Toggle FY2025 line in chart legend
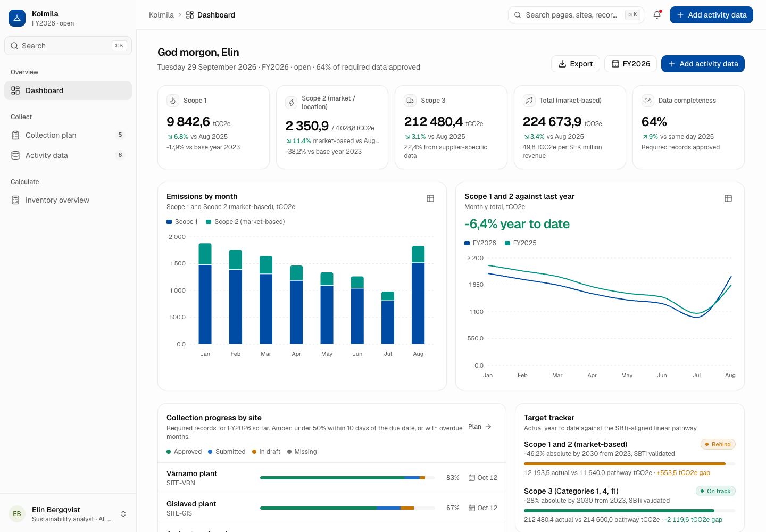 pyautogui.click(x=521, y=243)
